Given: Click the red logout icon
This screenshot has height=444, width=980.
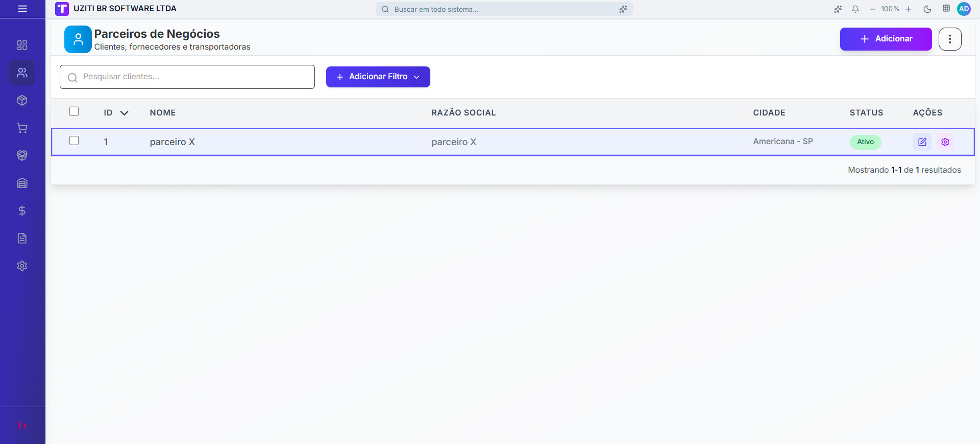Looking at the screenshot, I should click(22, 426).
